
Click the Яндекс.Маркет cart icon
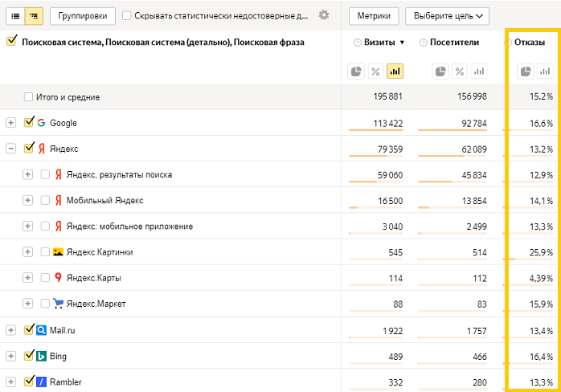pos(58,304)
